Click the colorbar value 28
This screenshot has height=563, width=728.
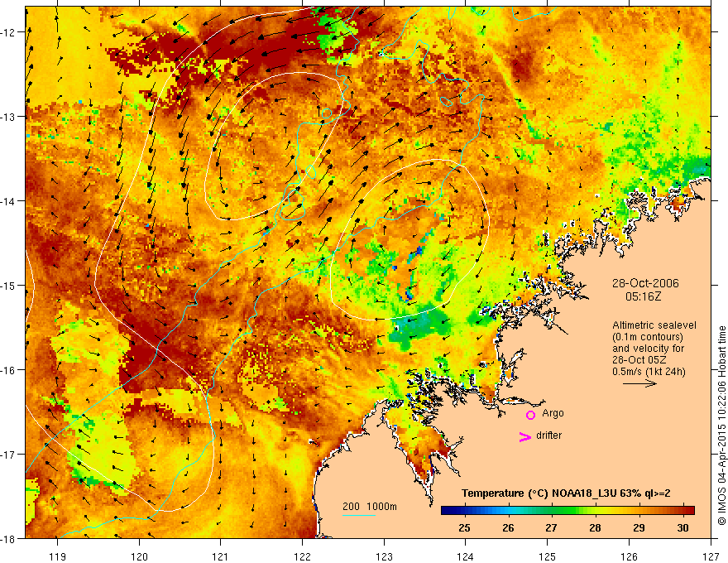pos(595,527)
